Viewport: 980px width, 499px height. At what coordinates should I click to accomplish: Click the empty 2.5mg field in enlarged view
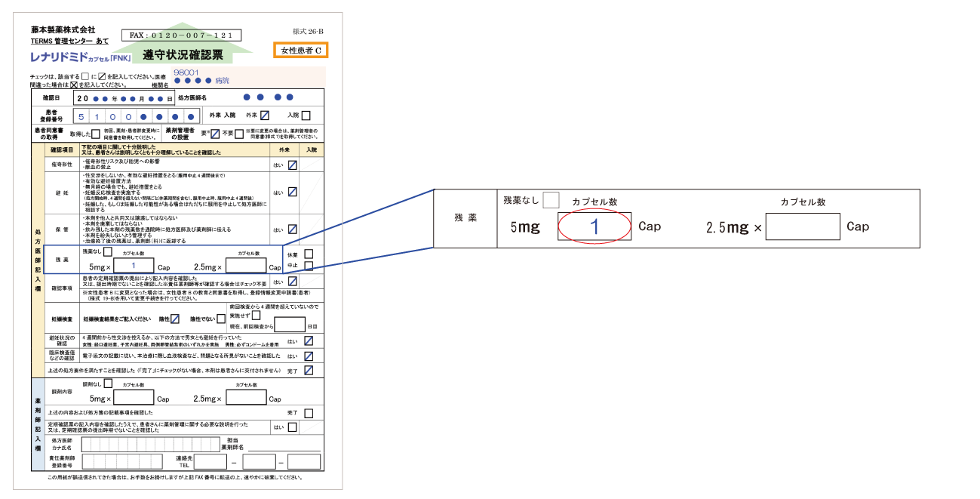click(803, 226)
